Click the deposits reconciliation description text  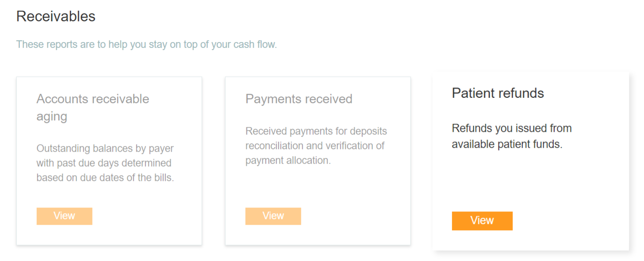[316, 146]
